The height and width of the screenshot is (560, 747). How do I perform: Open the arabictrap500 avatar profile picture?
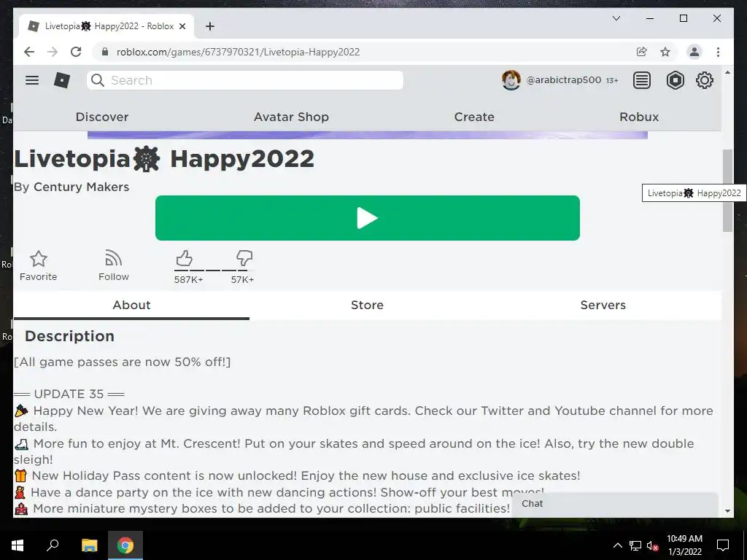pyautogui.click(x=511, y=80)
